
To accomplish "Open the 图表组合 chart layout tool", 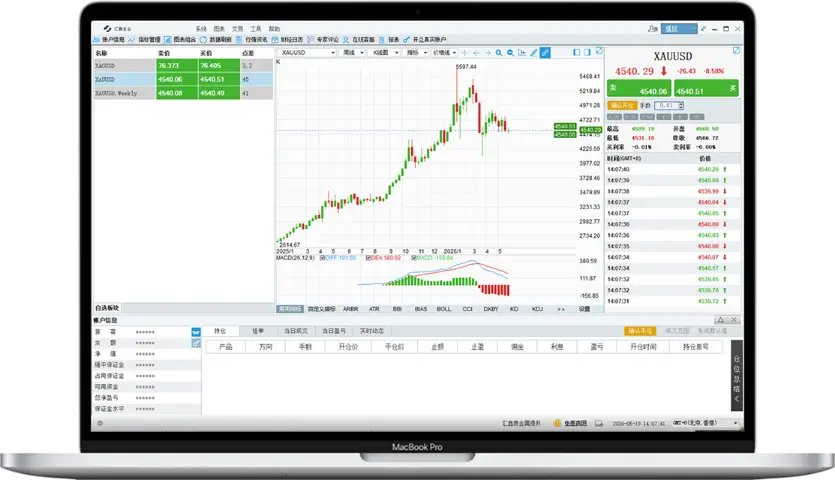I will pyautogui.click(x=180, y=39).
